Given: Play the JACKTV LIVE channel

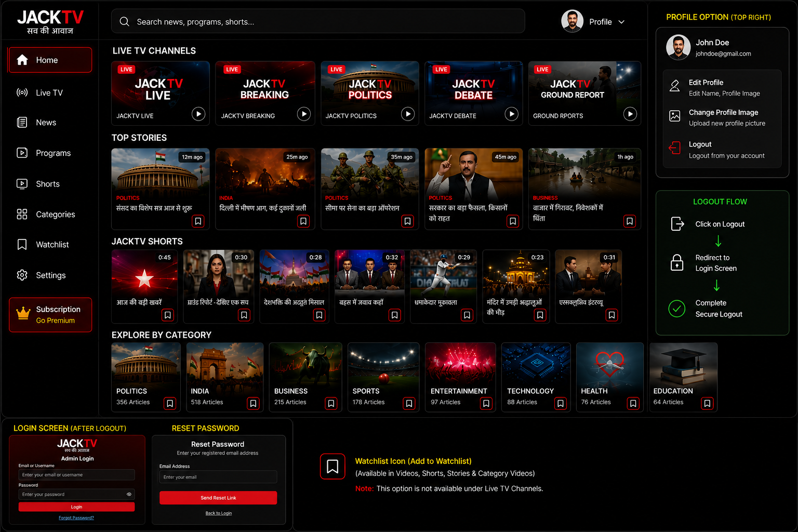Looking at the screenshot, I should pos(198,114).
